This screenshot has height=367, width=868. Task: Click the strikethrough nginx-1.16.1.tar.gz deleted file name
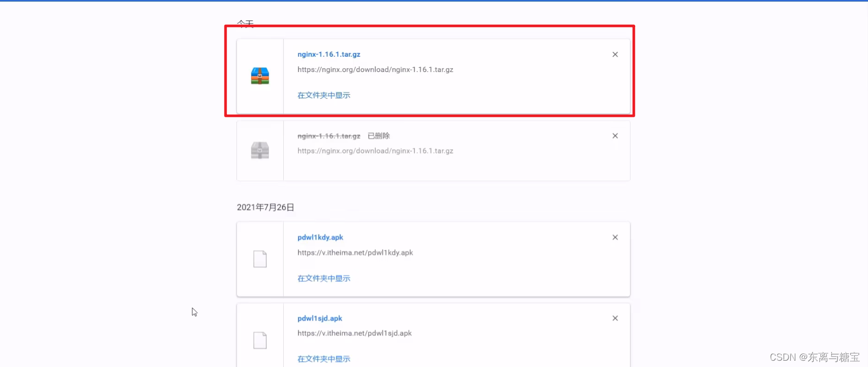click(x=328, y=136)
